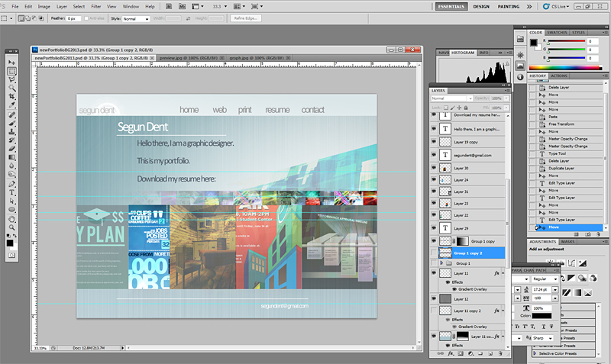Open the layer blend mode Normal dropdown
Image resolution: width=611 pixels, height=364 pixels.
click(452, 98)
